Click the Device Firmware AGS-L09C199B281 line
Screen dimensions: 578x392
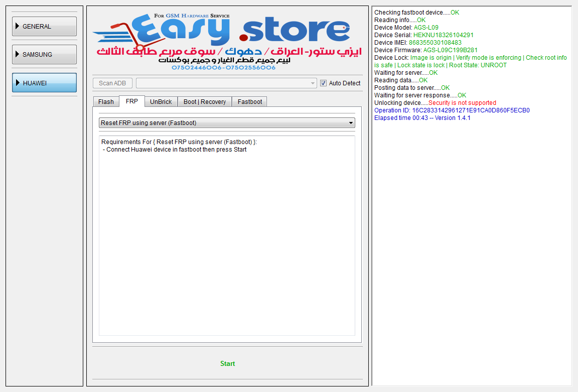point(426,50)
